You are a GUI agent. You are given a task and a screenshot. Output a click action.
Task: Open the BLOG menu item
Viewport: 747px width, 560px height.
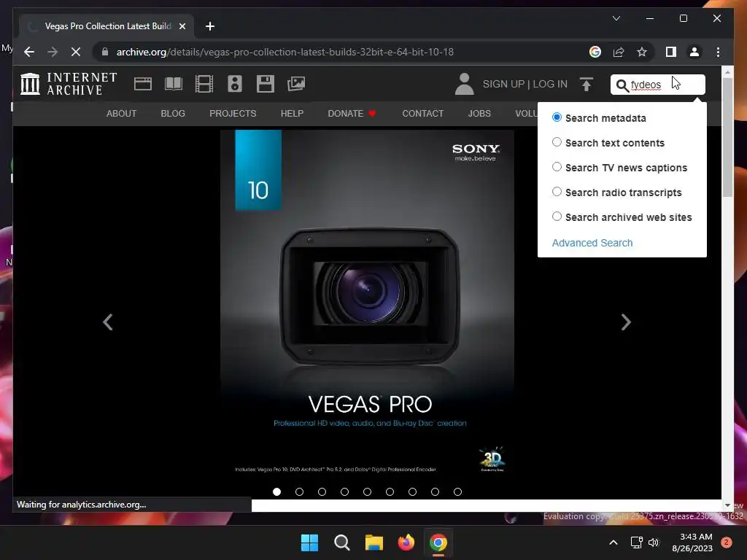coord(173,113)
